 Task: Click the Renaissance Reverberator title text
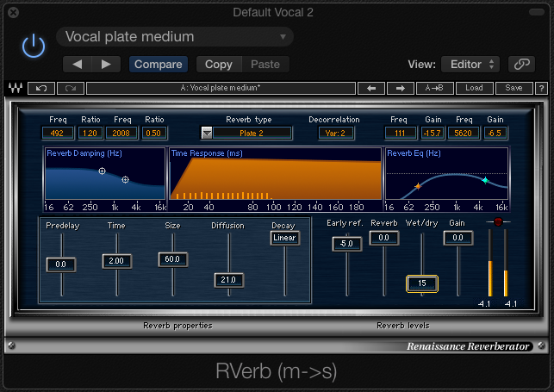click(468, 346)
